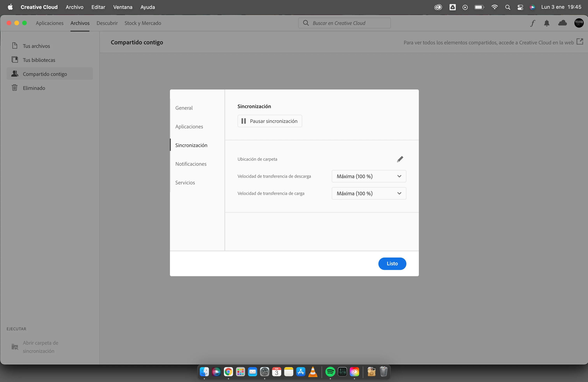Open the Servicios preferences section

(185, 183)
